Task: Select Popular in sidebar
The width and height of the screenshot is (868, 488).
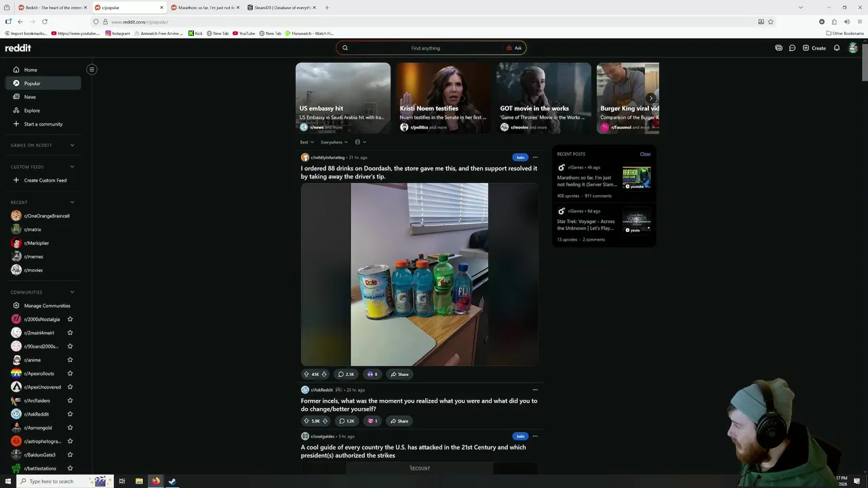Action: (x=43, y=83)
